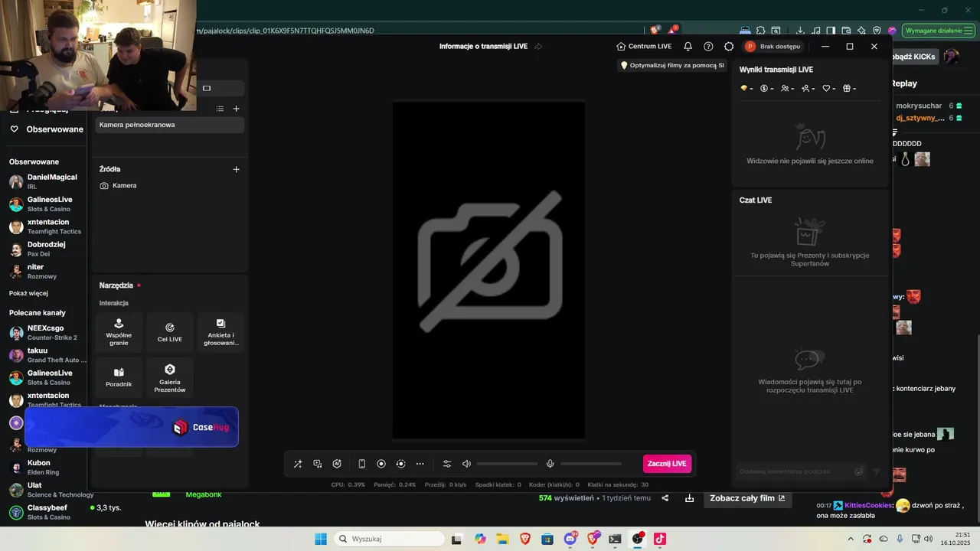Click Optymalizuj filmy za pomocą SI

click(x=672, y=66)
